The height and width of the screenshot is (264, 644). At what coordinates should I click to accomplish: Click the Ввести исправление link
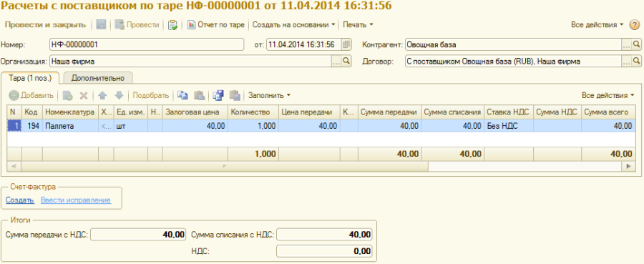click(76, 200)
